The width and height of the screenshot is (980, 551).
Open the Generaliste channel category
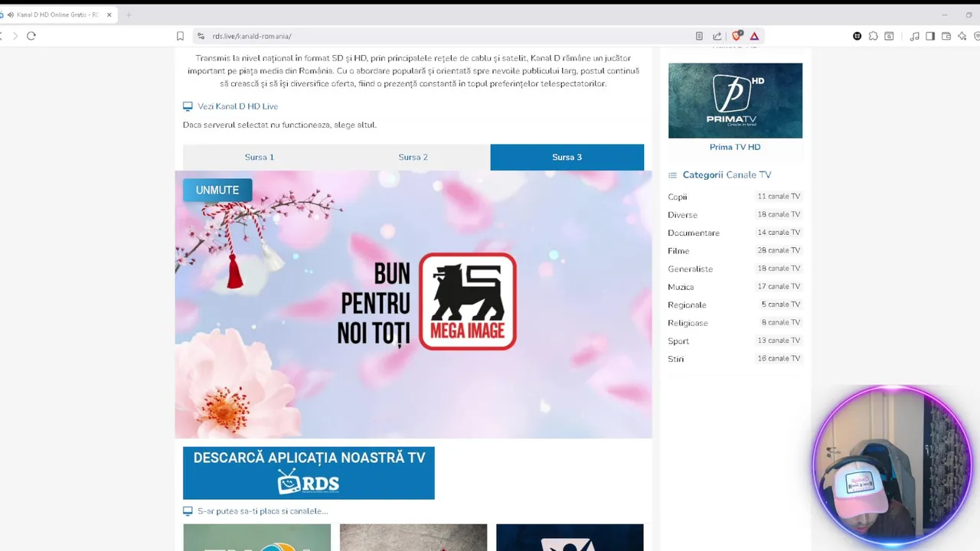(x=690, y=269)
